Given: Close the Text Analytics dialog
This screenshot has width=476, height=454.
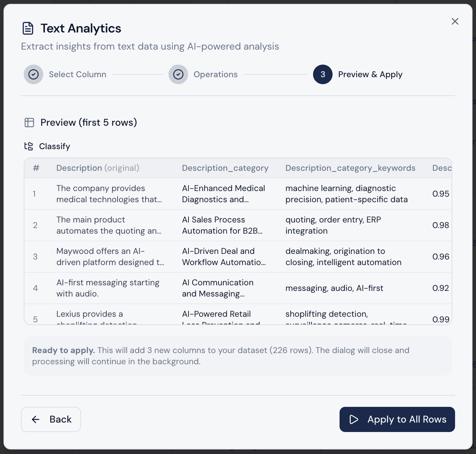Looking at the screenshot, I should coord(455,21).
